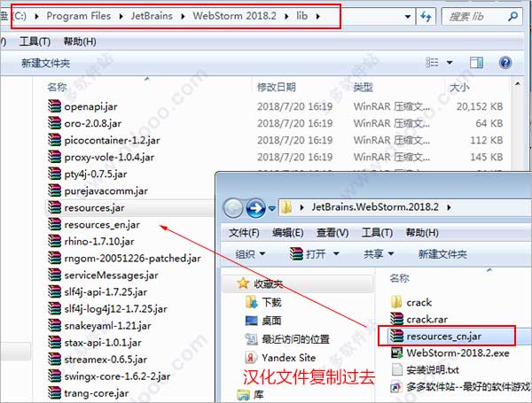This screenshot has width=532, height=403.
Task: Open the view options dropdown arrow in lib window
Action: coord(450,62)
